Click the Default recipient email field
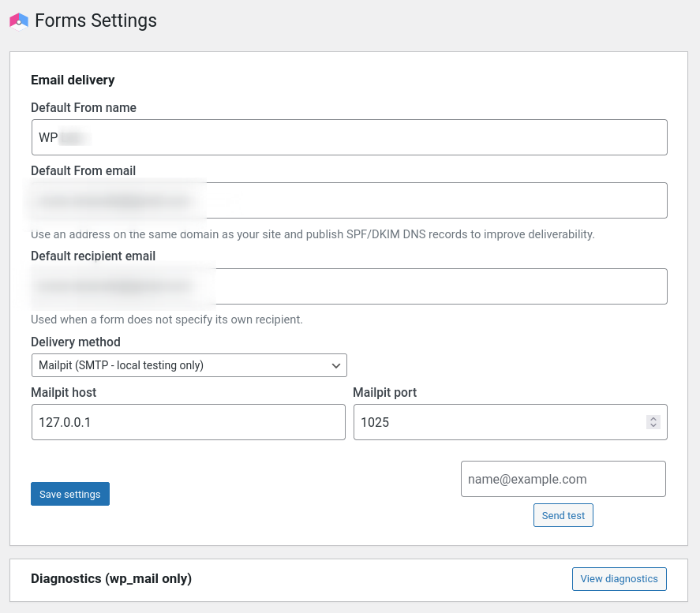700x613 pixels. tap(348, 286)
